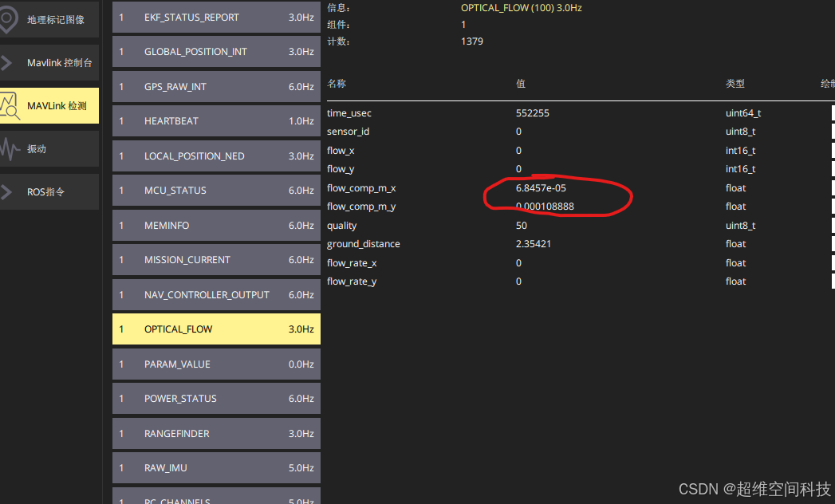Open the 振动 vibration waveform icon
The image size is (835, 504).
point(10,148)
